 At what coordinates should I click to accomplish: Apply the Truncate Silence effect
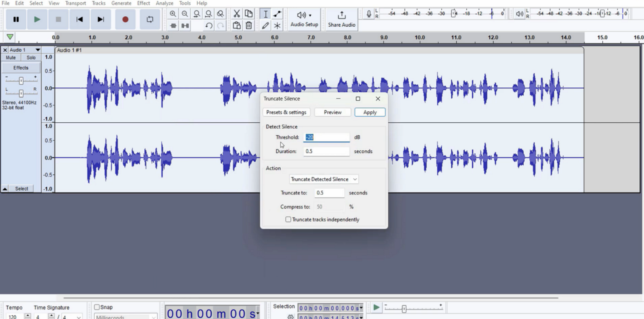(370, 112)
